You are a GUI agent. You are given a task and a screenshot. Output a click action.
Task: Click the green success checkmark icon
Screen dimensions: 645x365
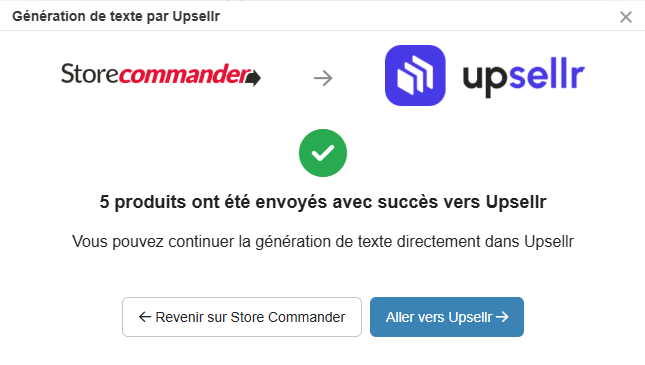(x=323, y=153)
